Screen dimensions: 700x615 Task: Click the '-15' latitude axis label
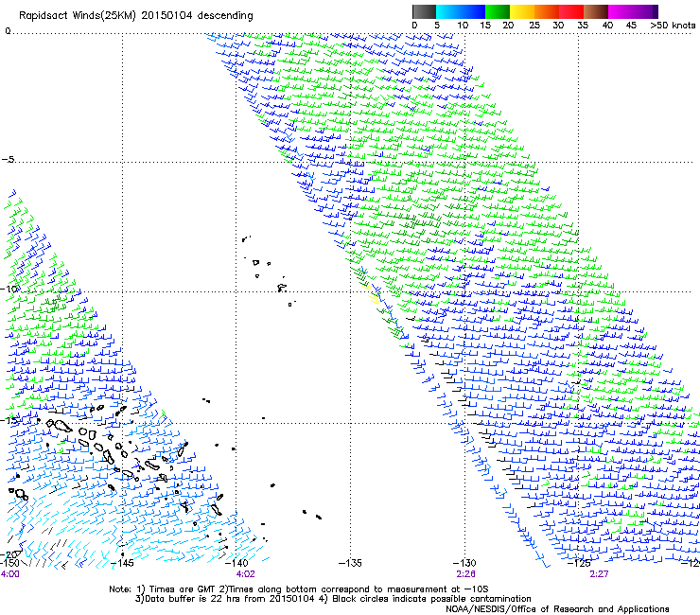click(x=9, y=421)
